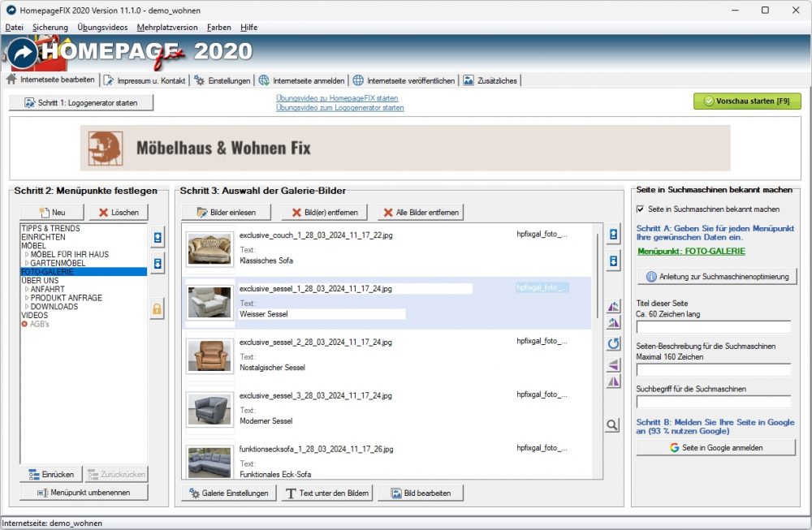The height and width of the screenshot is (530, 812).
Task: Open the Datei menu
Action: 14,28
